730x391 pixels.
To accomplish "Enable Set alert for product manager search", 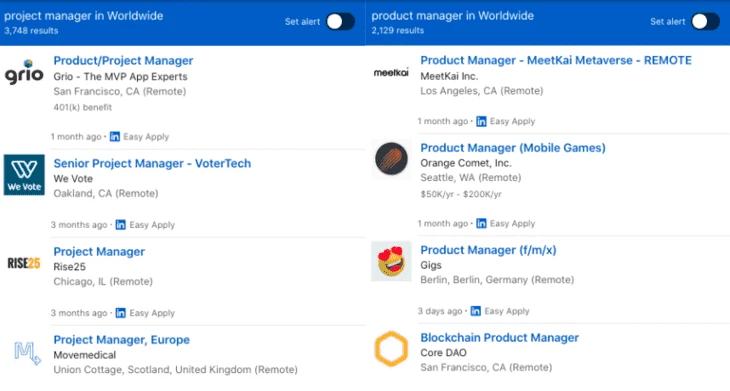I will 705,21.
